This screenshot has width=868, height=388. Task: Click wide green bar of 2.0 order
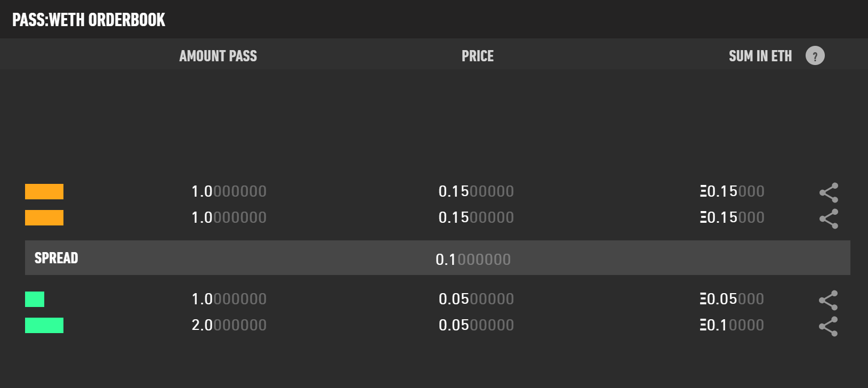tap(44, 325)
